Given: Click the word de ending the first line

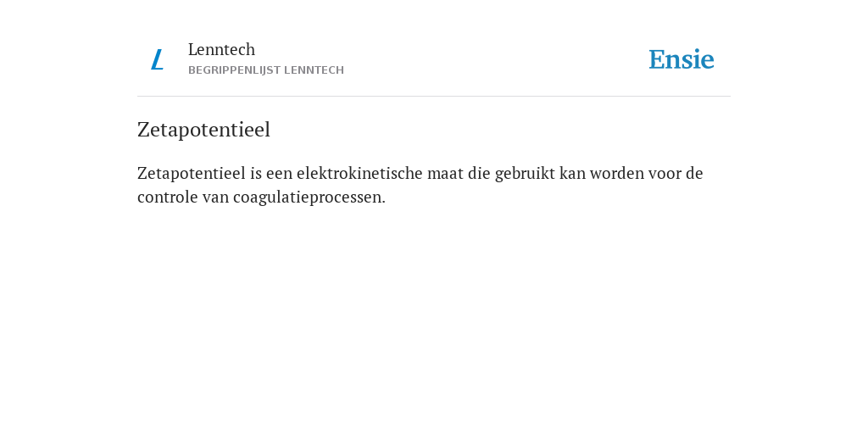Looking at the screenshot, I should click(x=694, y=173).
